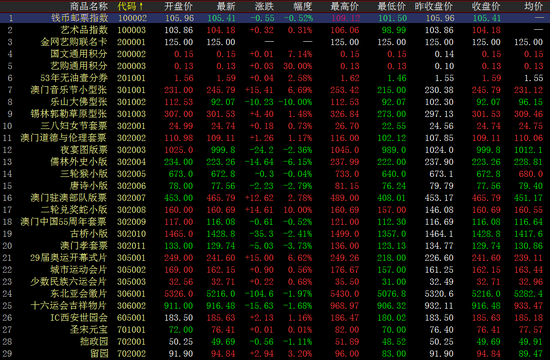
Task: Click the 最高价 column header
Action: (x=345, y=6)
